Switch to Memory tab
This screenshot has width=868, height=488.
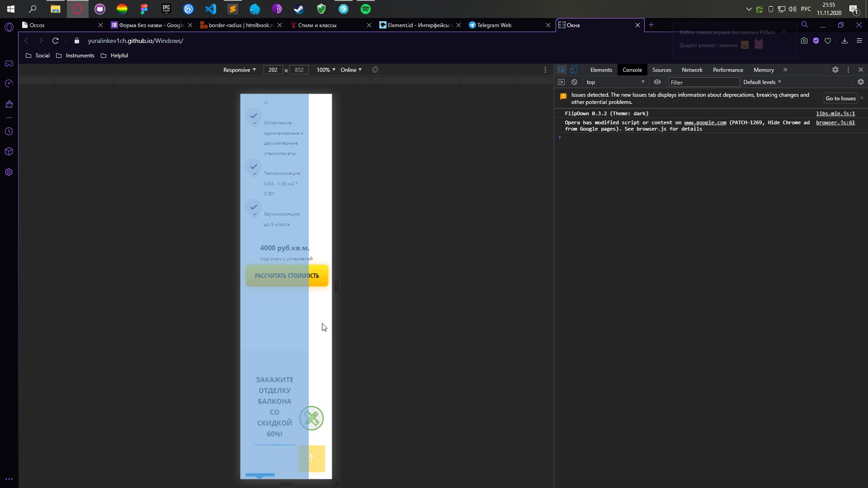pos(764,70)
